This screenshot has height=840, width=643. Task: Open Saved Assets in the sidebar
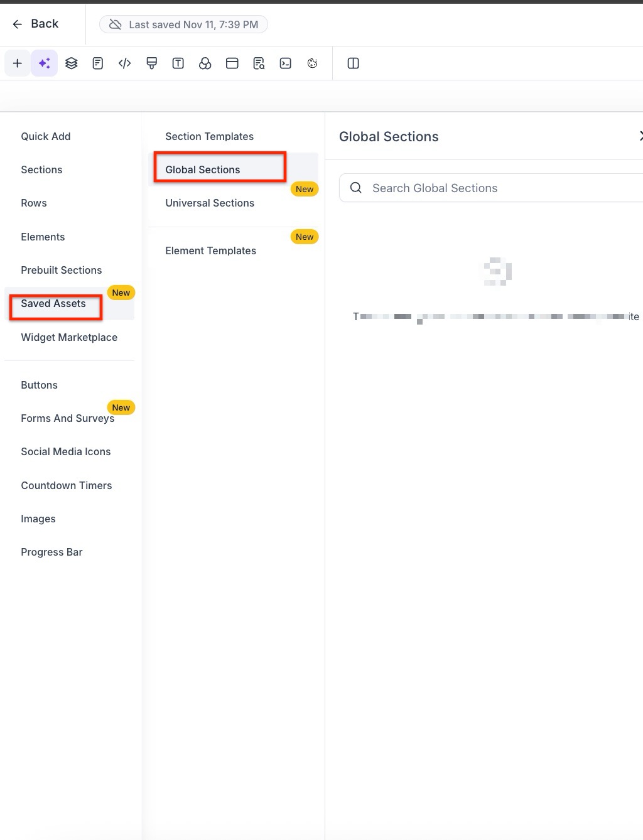[53, 304]
